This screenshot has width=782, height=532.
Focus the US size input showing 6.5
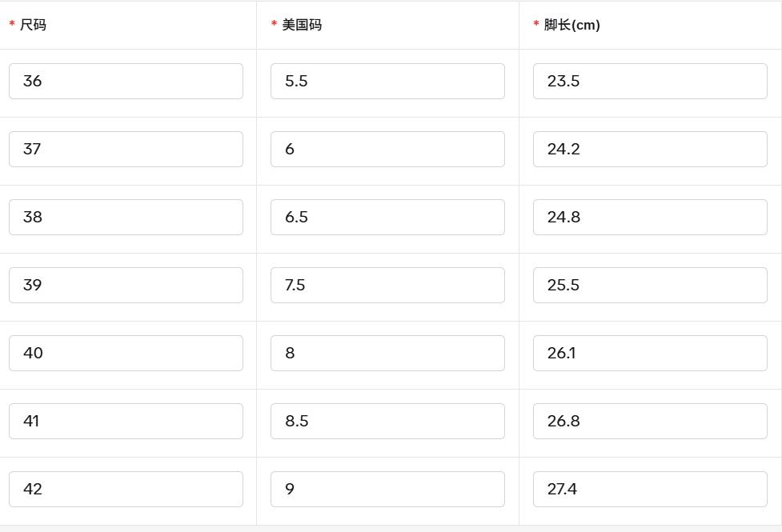387,217
